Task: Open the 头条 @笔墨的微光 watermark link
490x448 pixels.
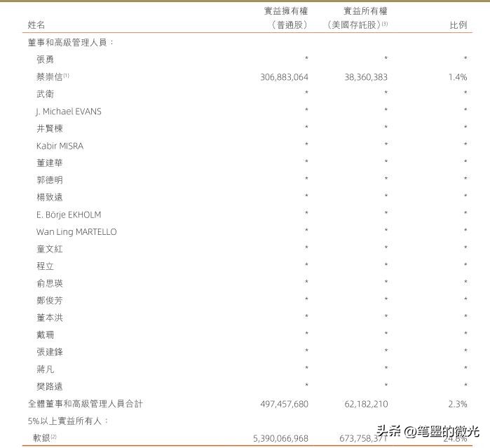Action: 428,432
